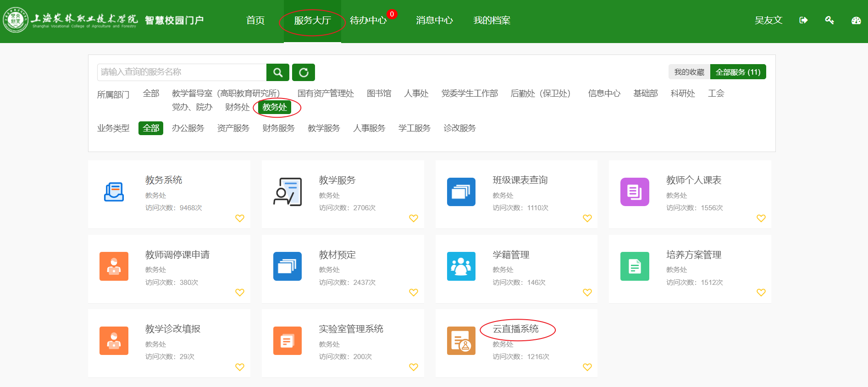Click the logout icon in header

(803, 20)
